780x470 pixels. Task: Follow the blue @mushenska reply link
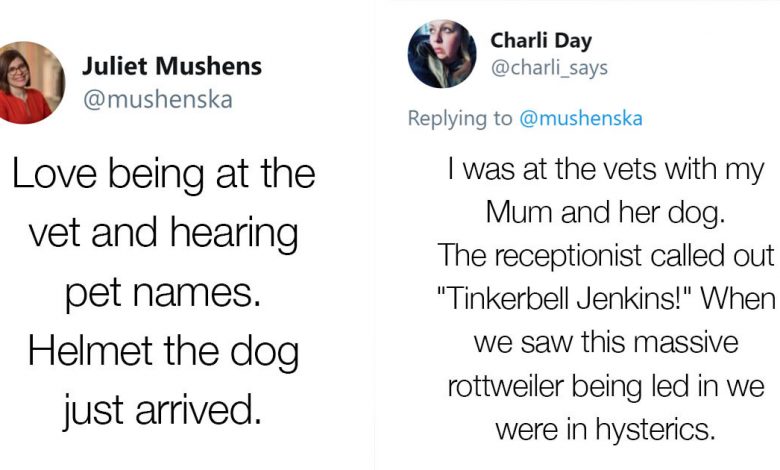point(581,118)
